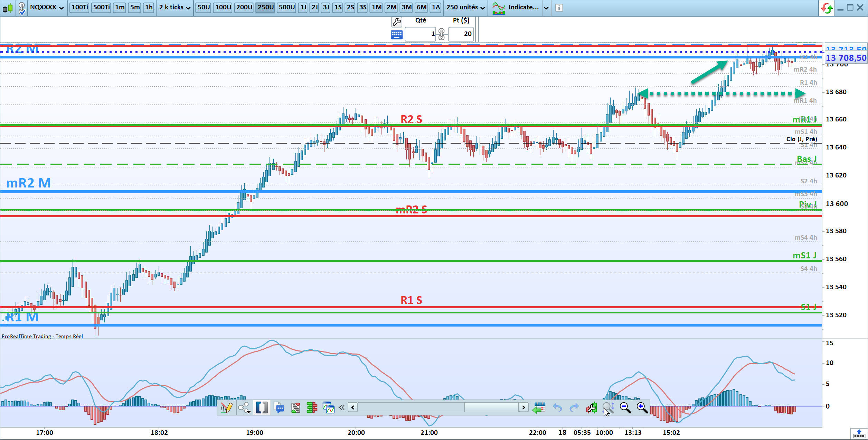Toggle the chart link chain icon with checkmark
This screenshot has height=440, width=868.
click(x=21, y=8)
